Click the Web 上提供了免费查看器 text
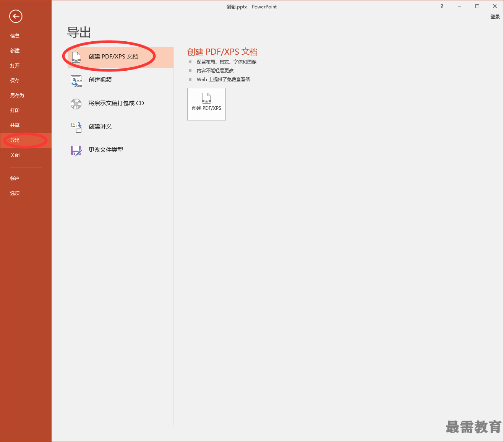This screenshot has width=504, height=442. coord(224,80)
